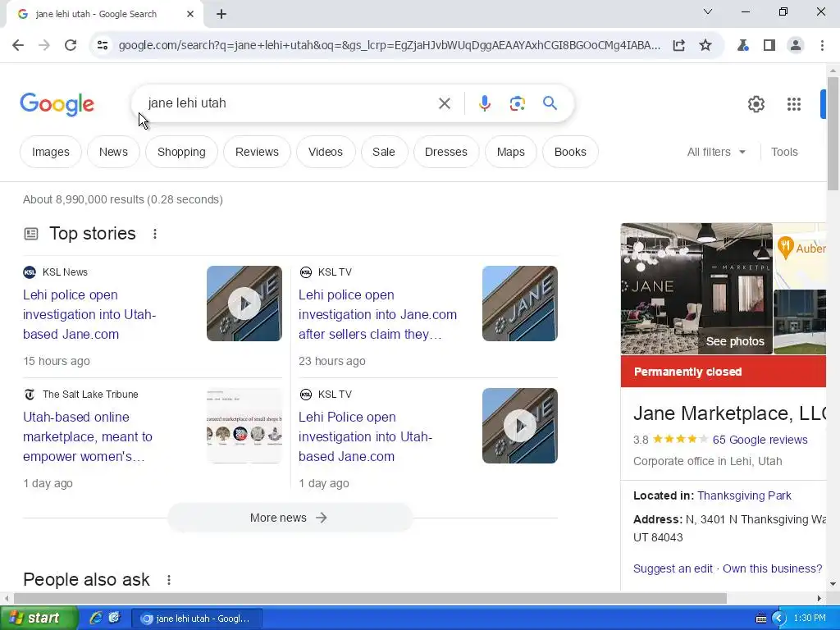The image size is (840, 630).
Task: Open the tab search chevron
Action: 708,11
